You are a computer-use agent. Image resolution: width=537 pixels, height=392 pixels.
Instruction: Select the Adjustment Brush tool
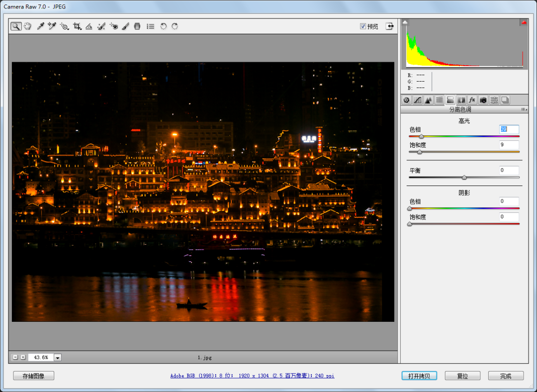[x=125, y=26]
